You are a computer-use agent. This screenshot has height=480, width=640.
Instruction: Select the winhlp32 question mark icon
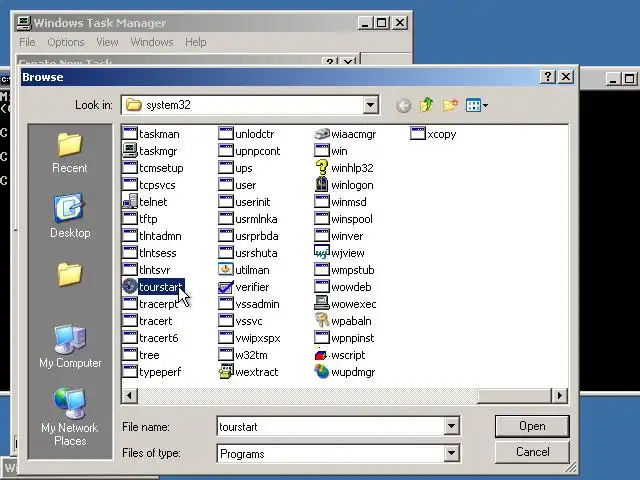click(322, 168)
